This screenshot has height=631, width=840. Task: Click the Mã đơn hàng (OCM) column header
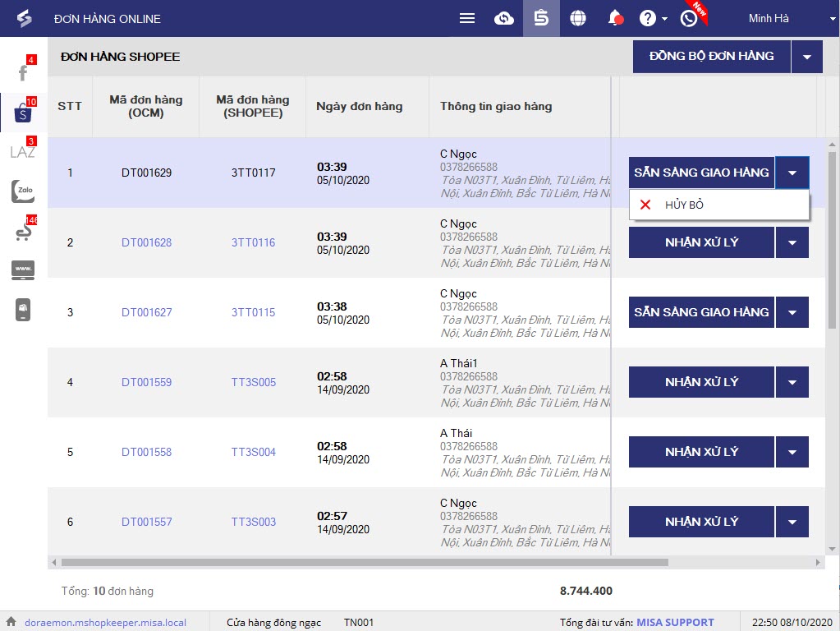click(x=145, y=106)
